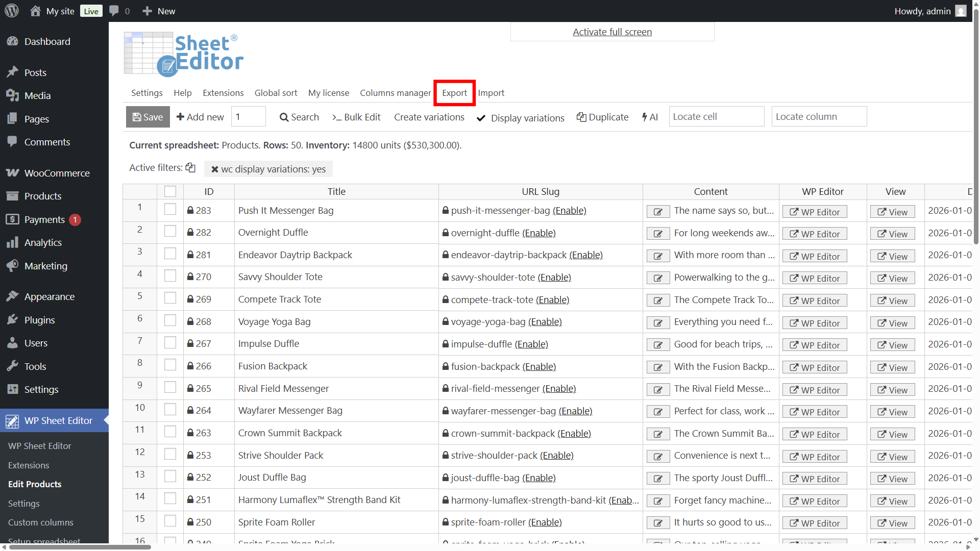The height and width of the screenshot is (551, 980).
Task: Toggle the Display variations checkmark option
Action: point(521,118)
